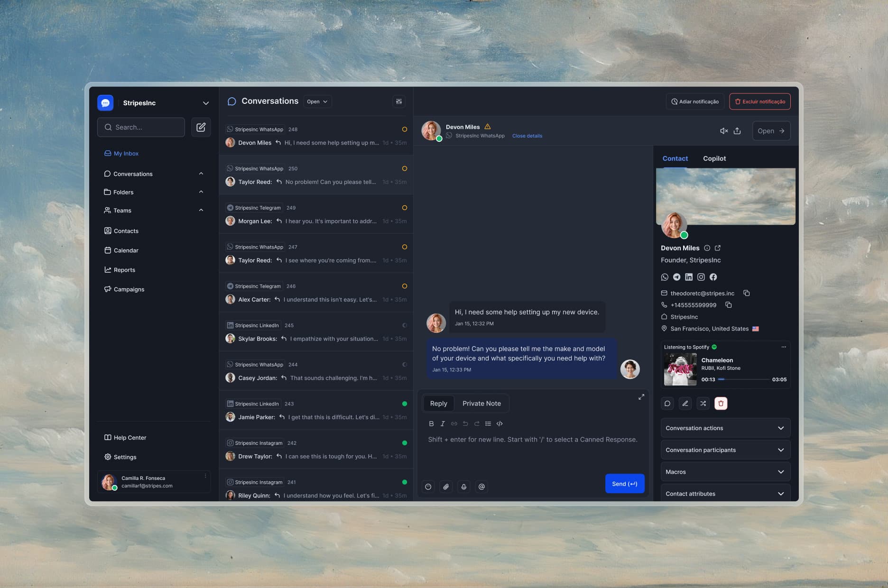Switch to the Private Note tab
The image size is (888, 588).
tap(481, 404)
